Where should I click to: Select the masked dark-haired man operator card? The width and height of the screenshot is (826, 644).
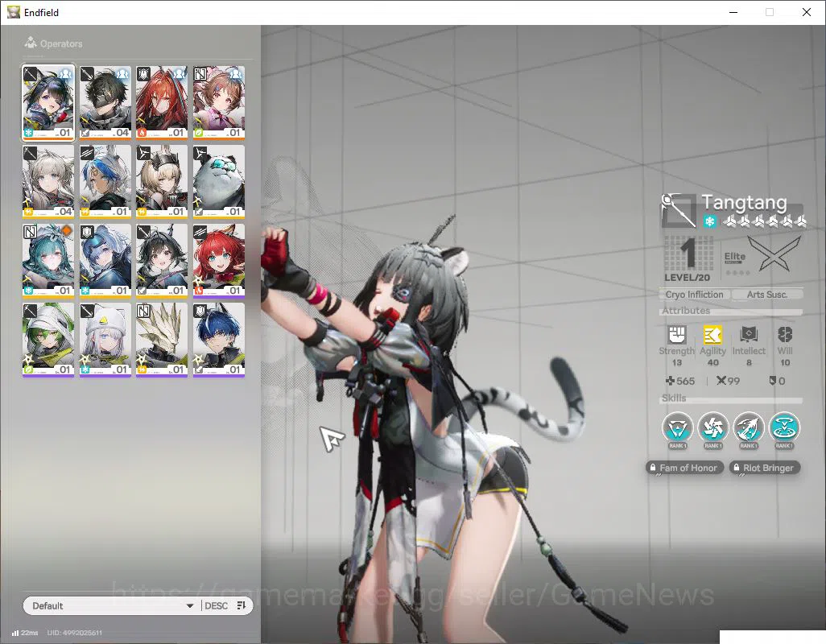[x=105, y=103]
